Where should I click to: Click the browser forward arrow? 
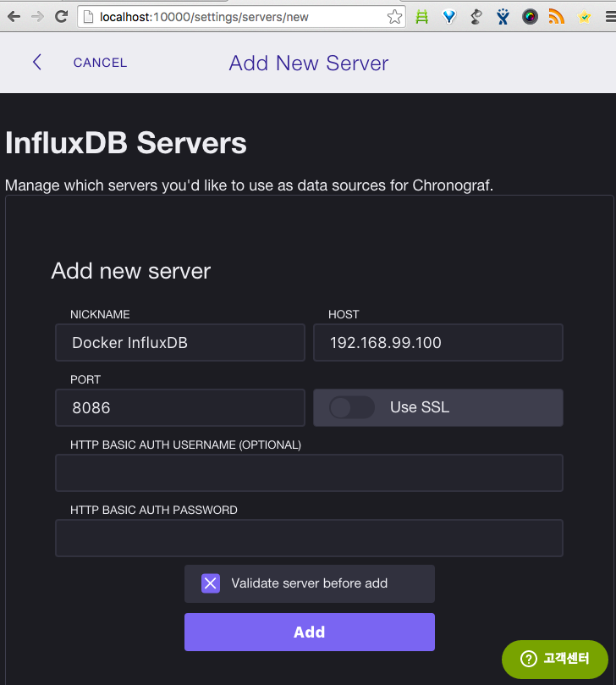click(38, 17)
